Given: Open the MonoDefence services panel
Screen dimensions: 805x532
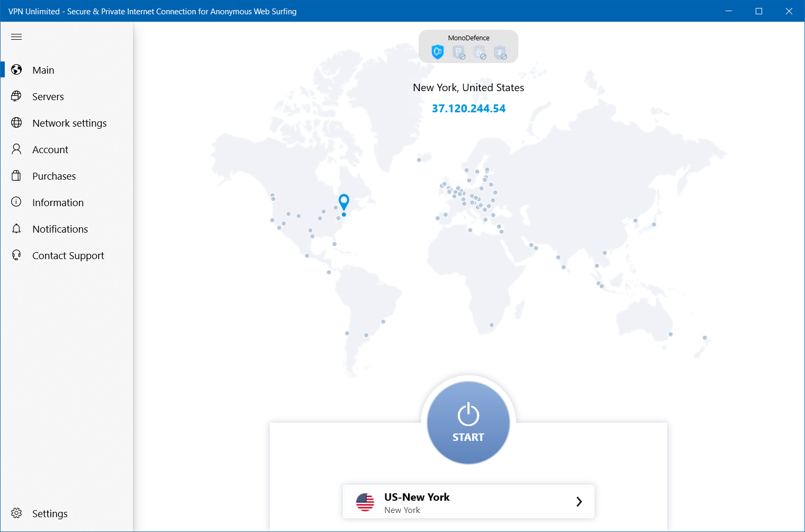Looking at the screenshot, I should [468, 46].
